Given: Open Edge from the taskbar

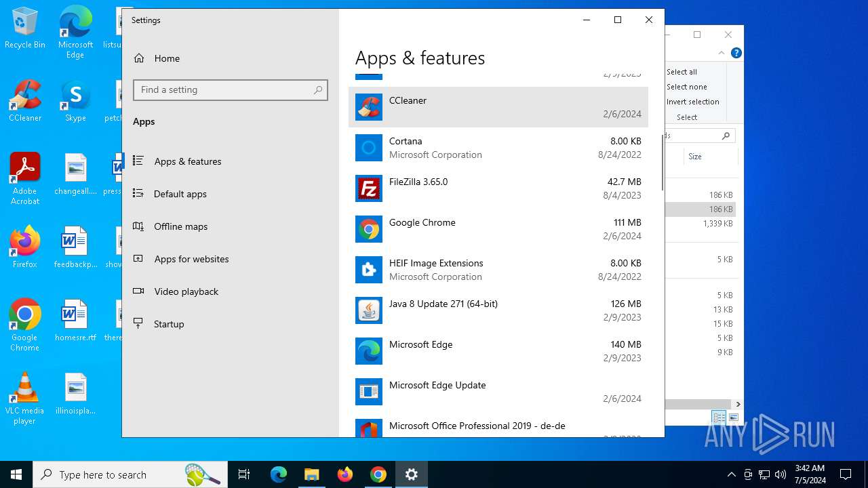Looking at the screenshot, I should [x=279, y=474].
